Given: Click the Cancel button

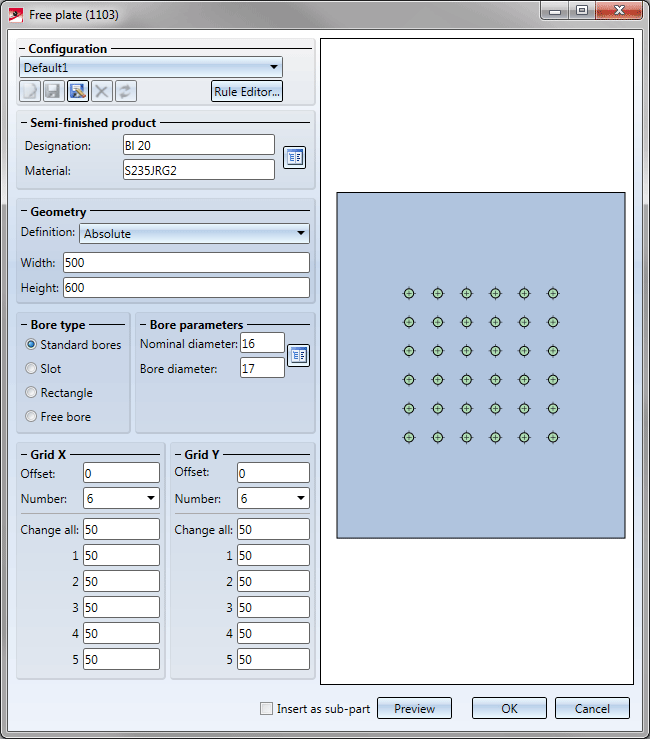Looking at the screenshot, I should (592, 708).
